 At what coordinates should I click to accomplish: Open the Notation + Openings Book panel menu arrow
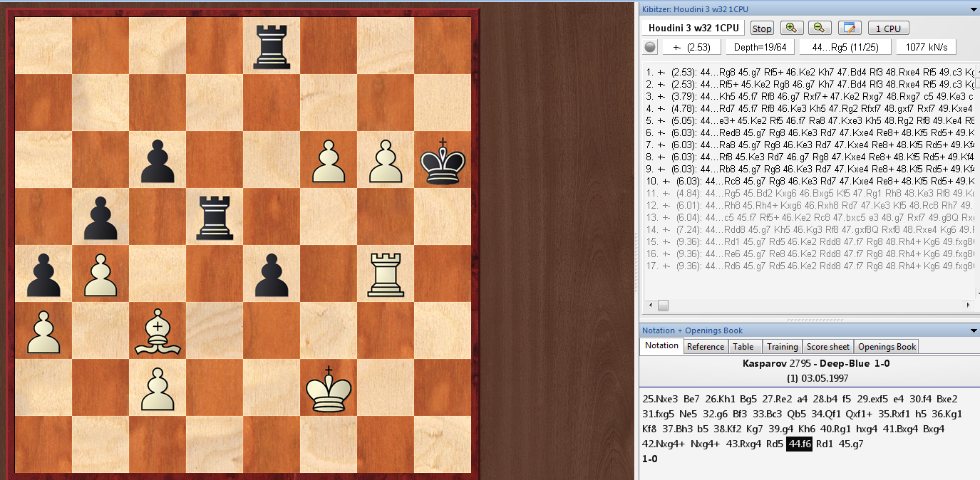coord(974,330)
